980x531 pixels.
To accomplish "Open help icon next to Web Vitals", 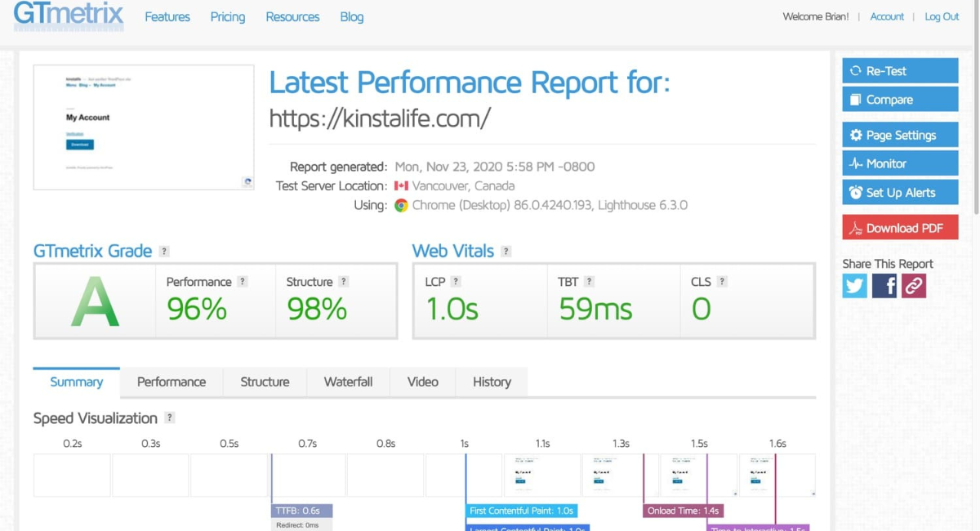I will 506,252.
